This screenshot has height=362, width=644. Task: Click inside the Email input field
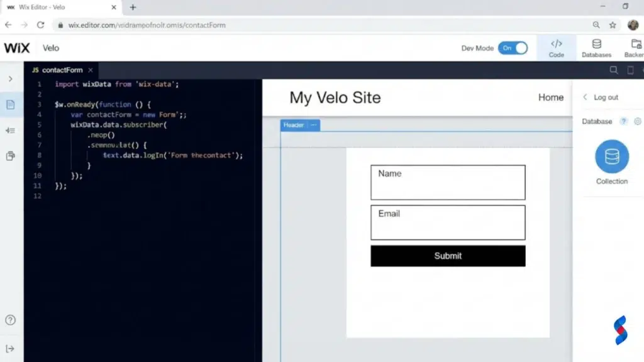click(x=447, y=222)
